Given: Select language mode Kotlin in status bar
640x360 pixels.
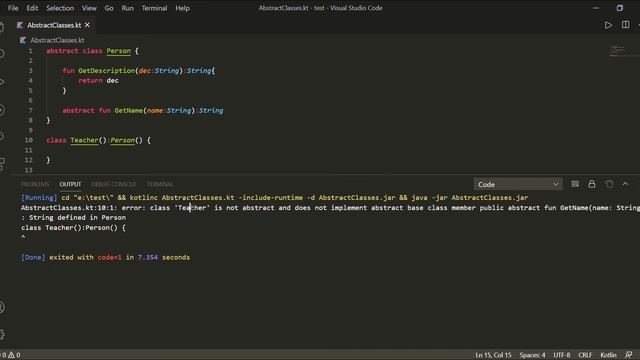Looking at the screenshot, I should point(608,355).
